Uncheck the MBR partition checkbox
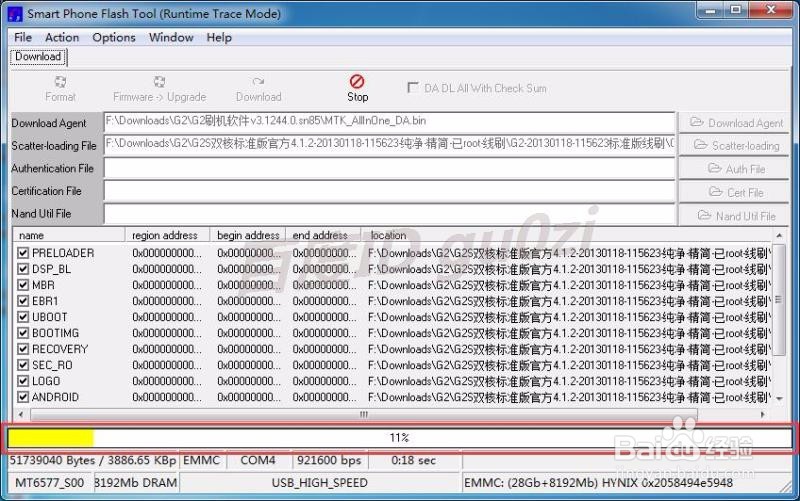Screen dimensions: 800x501 23,285
